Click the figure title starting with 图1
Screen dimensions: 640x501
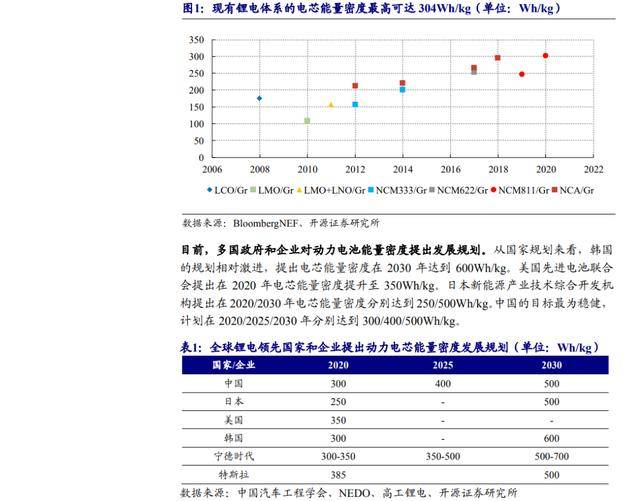pyautogui.click(x=371, y=8)
